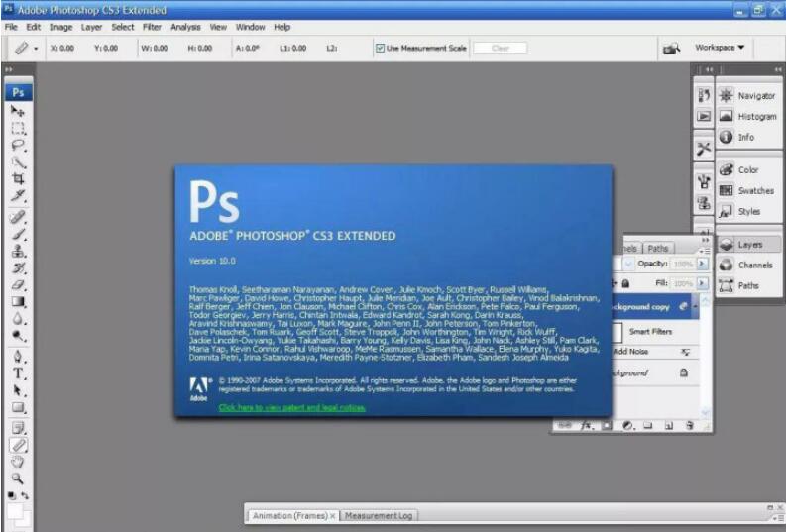786x532 pixels.
Task: Select the Crop tool
Action: [18, 179]
